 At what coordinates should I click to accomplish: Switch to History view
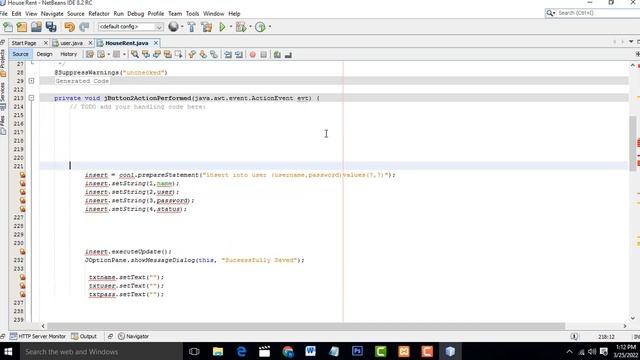pyautogui.click(x=68, y=54)
